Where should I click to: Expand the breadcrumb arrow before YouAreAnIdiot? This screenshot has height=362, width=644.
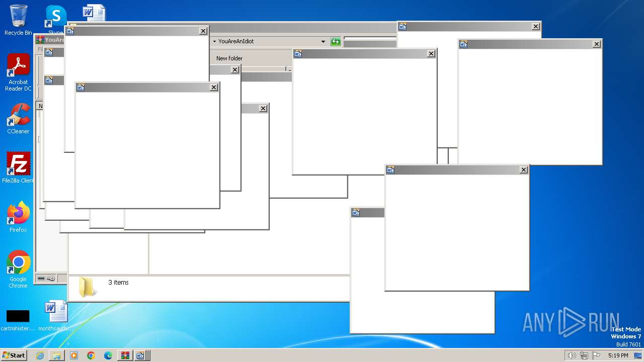pyautogui.click(x=214, y=42)
